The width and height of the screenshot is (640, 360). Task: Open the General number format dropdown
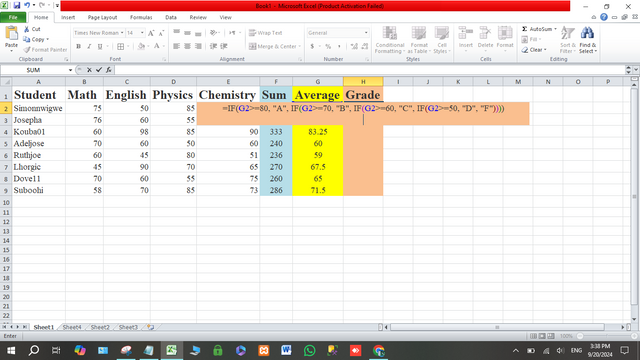[x=366, y=33]
